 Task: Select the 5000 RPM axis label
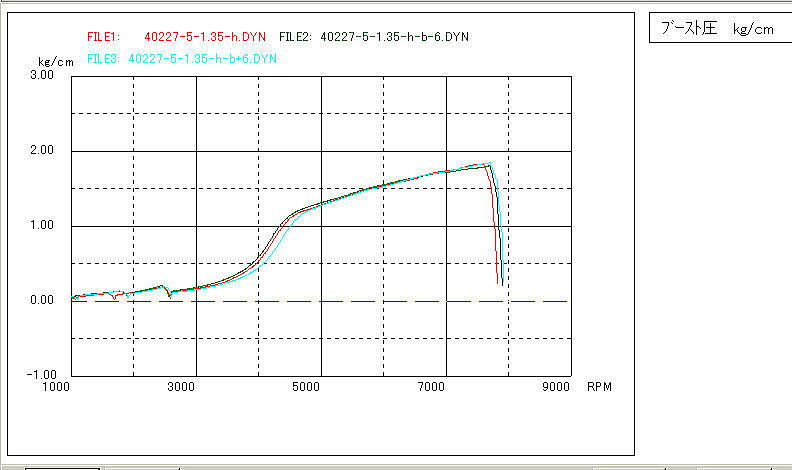pyautogui.click(x=306, y=387)
